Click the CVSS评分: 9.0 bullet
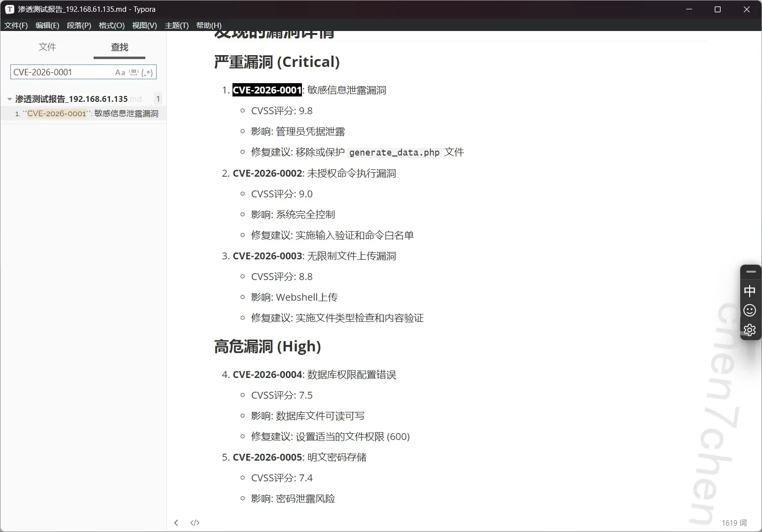This screenshot has width=762, height=532. pyautogui.click(x=282, y=194)
